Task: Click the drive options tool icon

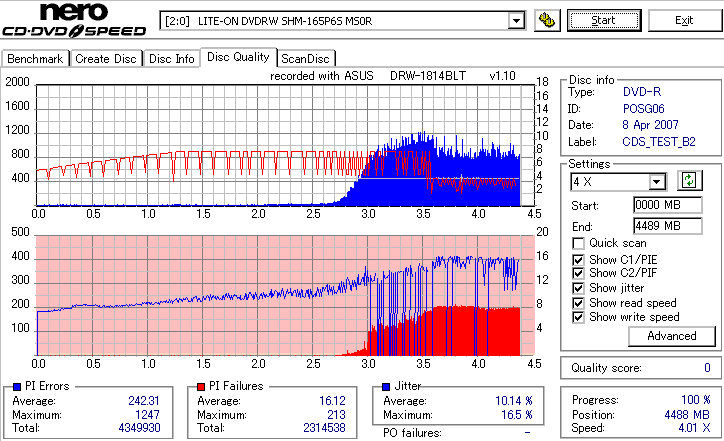Action: [547, 20]
